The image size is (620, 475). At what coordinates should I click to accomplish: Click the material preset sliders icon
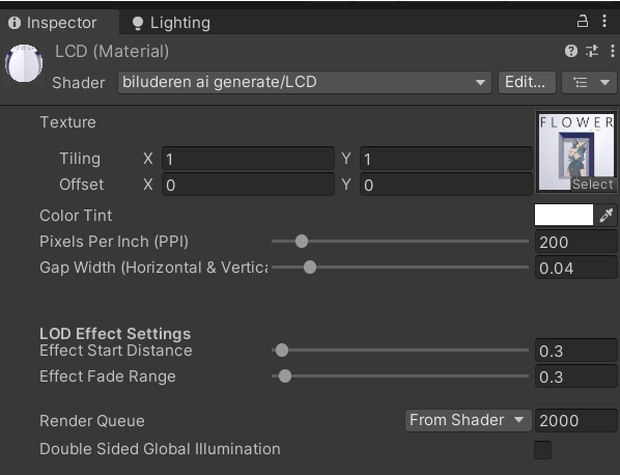(592, 51)
